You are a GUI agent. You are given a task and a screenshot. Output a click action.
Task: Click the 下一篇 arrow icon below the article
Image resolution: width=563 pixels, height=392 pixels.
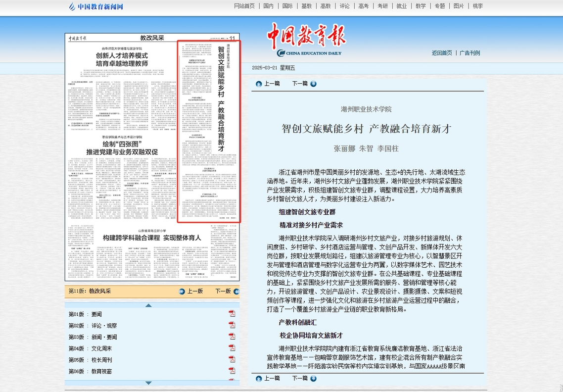[x=314, y=378]
